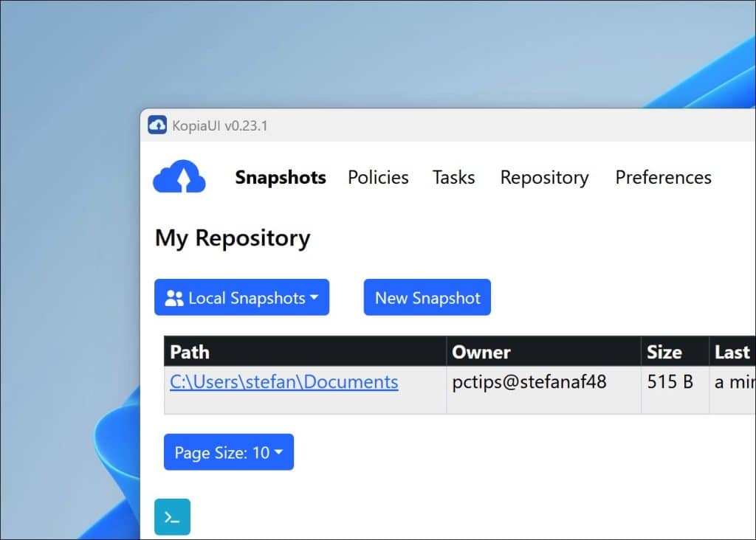Click the New Snapshot button
This screenshot has height=540, width=756.
427,297
